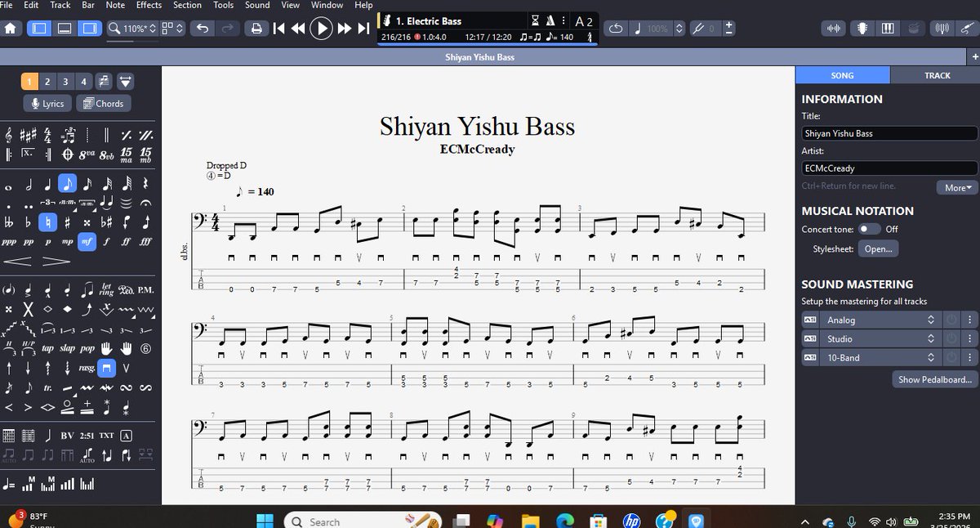This screenshot has height=528, width=980.
Task: Apply the double flat accidental
Action: (x=9, y=222)
